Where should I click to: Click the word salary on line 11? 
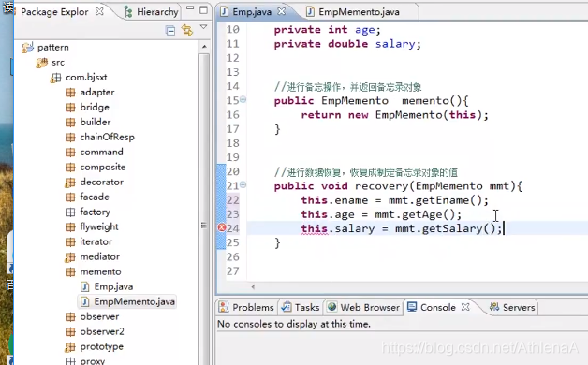coord(395,44)
